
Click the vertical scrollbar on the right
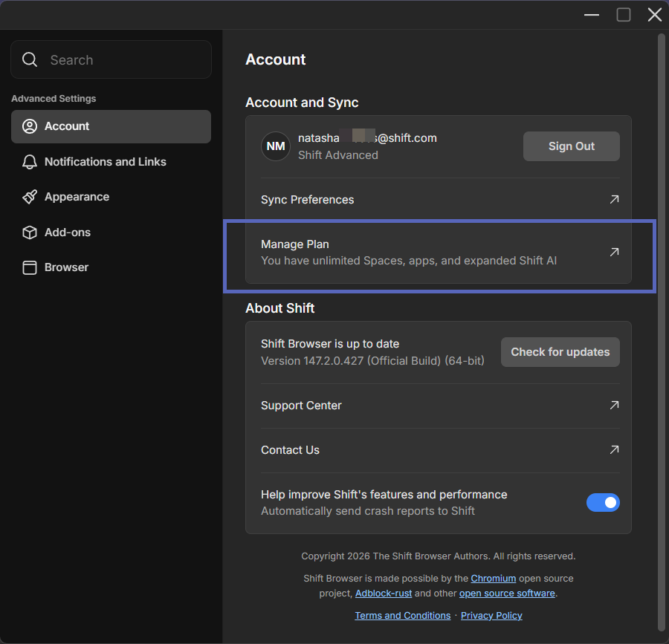click(662, 333)
